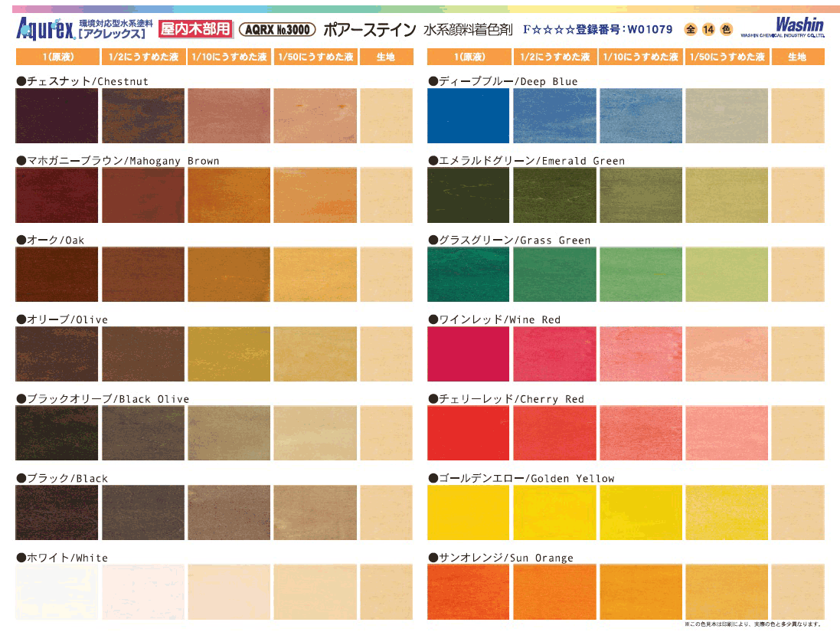
Task: Click the bullet icon beside Sun Orange
Action: pyautogui.click(x=433, y=558)
